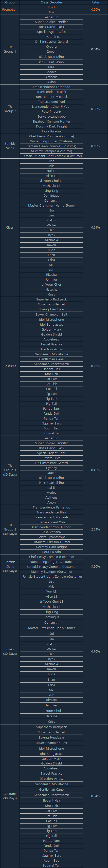
Task: Click the Group column header
Action: (10, 2)
